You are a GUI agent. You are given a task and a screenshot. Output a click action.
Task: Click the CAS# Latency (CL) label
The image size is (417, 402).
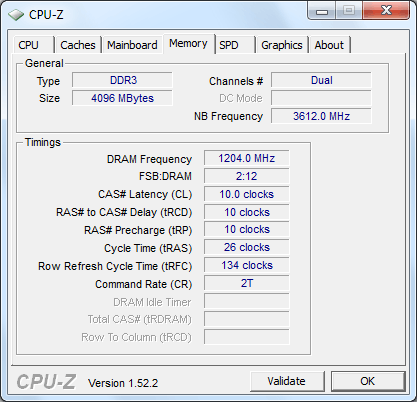145,194
